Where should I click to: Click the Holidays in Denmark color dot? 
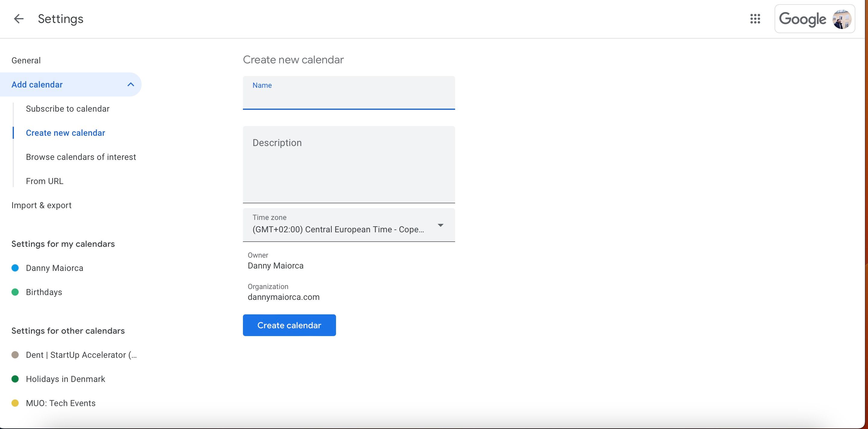[15, 379]
